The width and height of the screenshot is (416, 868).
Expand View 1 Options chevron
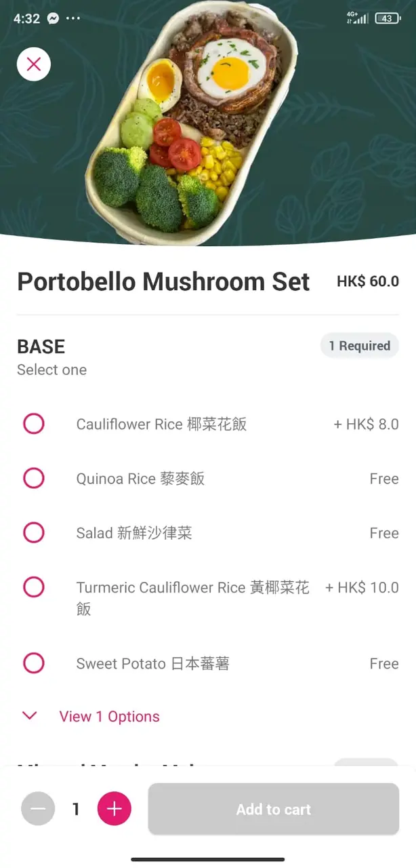[x=30, y=716]
